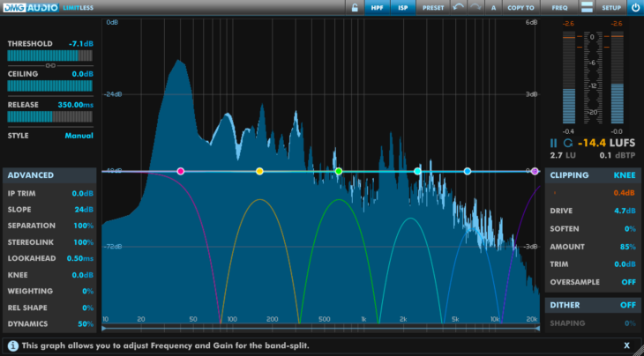Click the right output level meter
Viewport: 644px width, 356px height.
click(617, 78)
